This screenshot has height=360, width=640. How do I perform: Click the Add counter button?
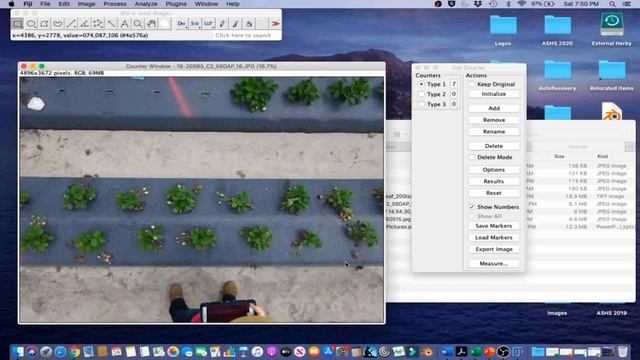pyautogui.click(x=494, y=108)
